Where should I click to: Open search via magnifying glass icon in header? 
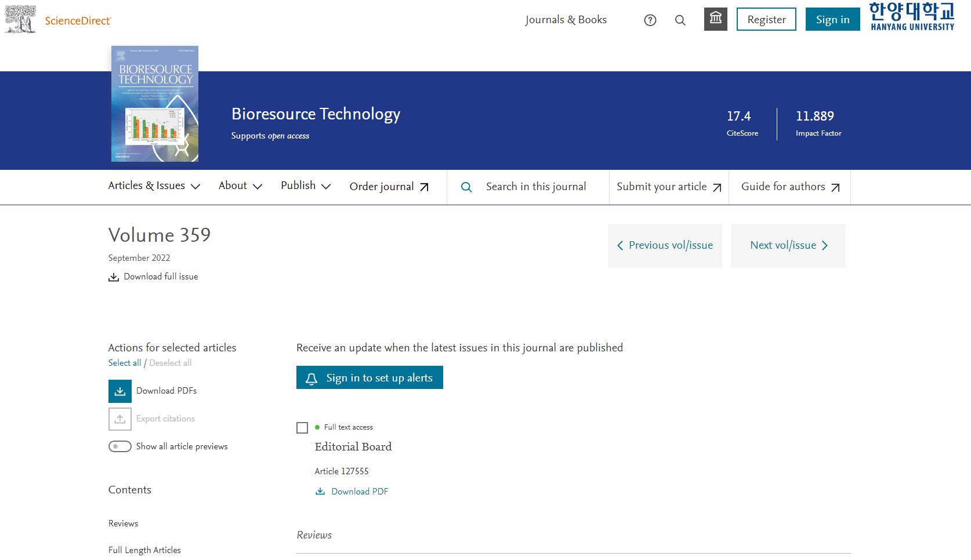click(x=680, y=20)
